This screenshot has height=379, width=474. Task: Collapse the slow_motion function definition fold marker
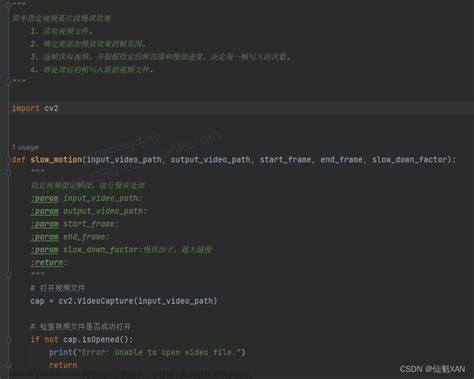(x=9, y=160)
